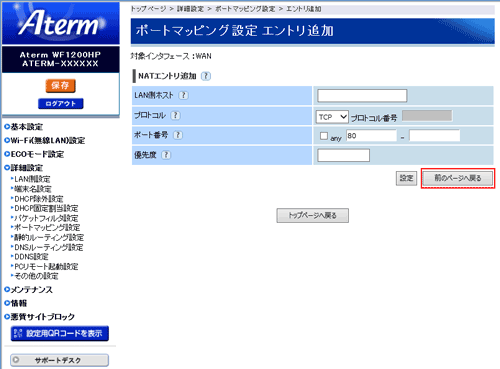This screenshot has height=369, width=500.
Task: Click 対象インタフェース：WAN text
Action: point(171,56)
